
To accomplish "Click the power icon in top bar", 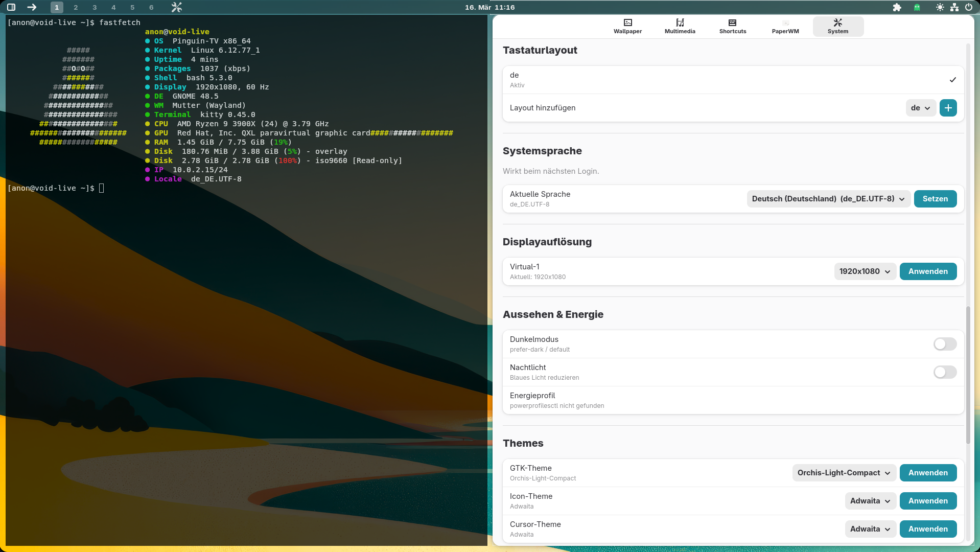I will [968, 7].
